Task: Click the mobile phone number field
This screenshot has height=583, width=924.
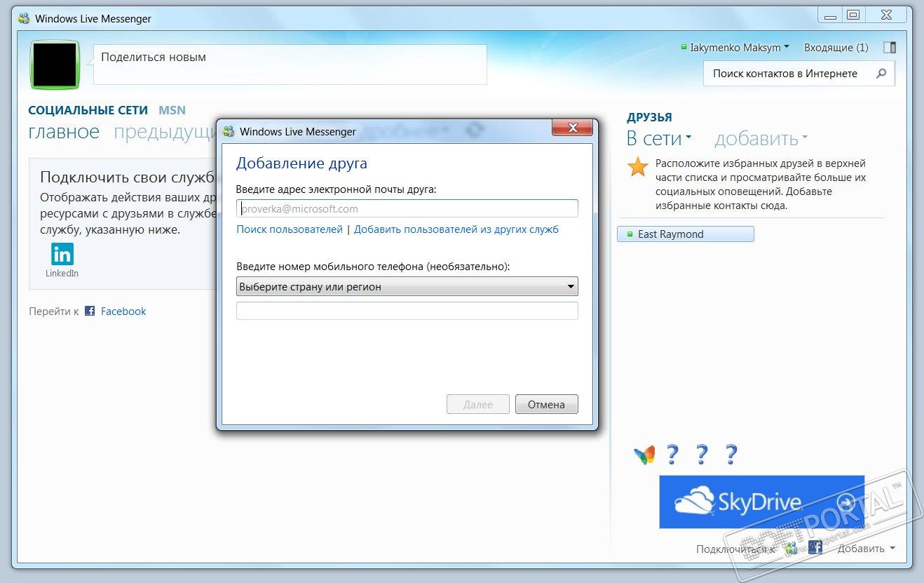Action: pyautogui.click(x=407, y=311)
